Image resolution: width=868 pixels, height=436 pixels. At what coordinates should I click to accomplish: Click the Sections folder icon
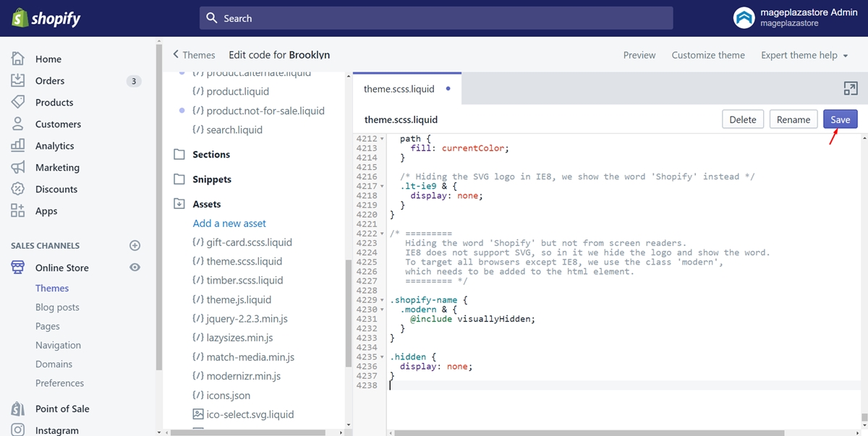[x=179, y=155]
